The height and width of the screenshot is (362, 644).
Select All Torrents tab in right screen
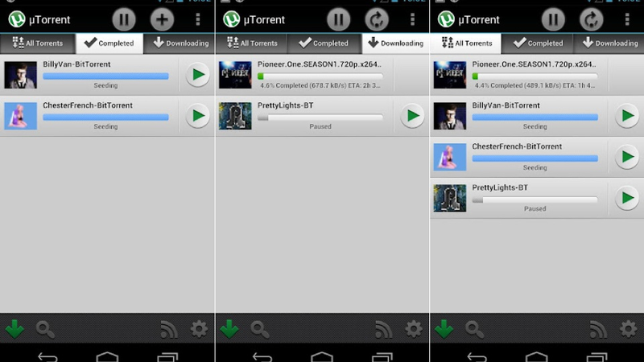point(466,43)
